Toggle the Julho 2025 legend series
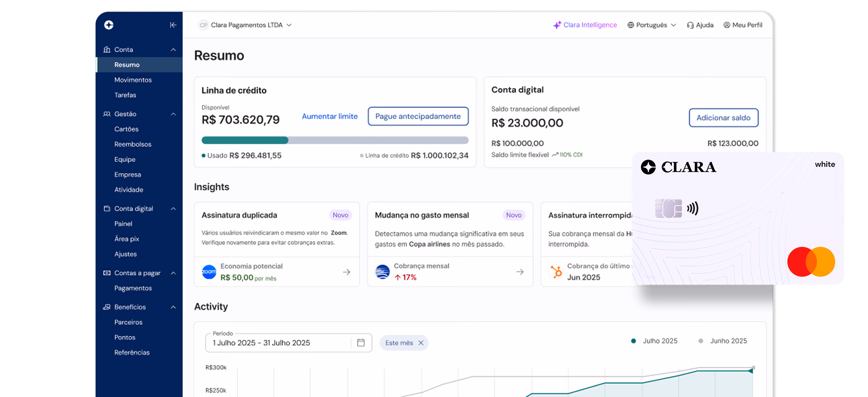 654,341
